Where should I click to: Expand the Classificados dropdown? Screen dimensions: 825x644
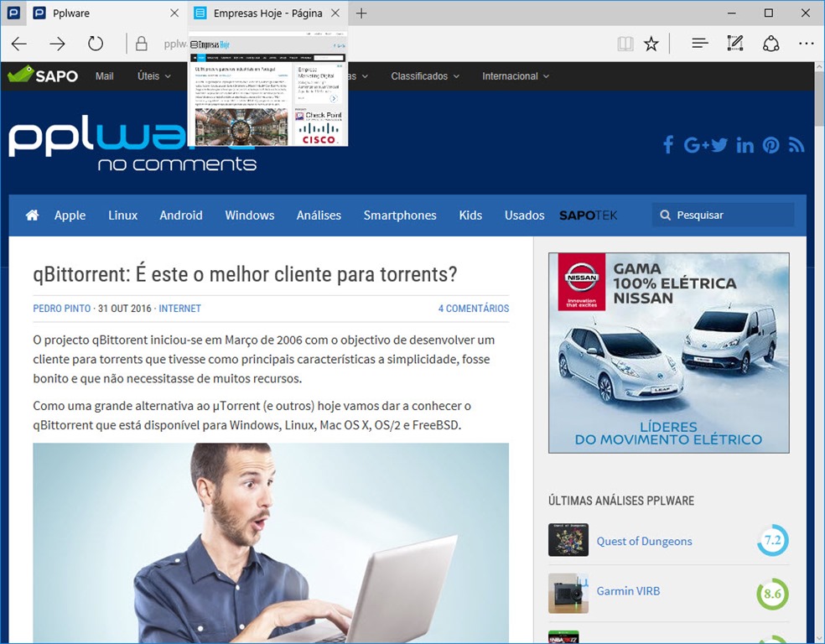tap(425, 76)
